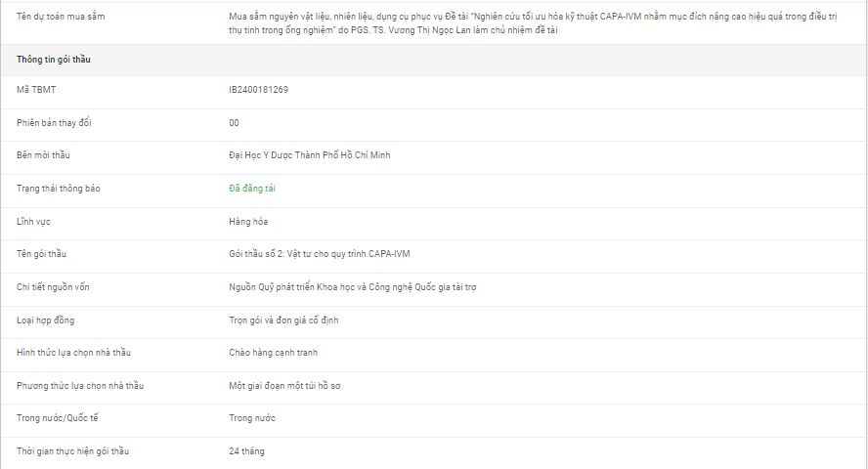868x469 pixels.
Task: Click the "Một giai đoạn một túi hồ sơ" value
Action: pos(284,386)
